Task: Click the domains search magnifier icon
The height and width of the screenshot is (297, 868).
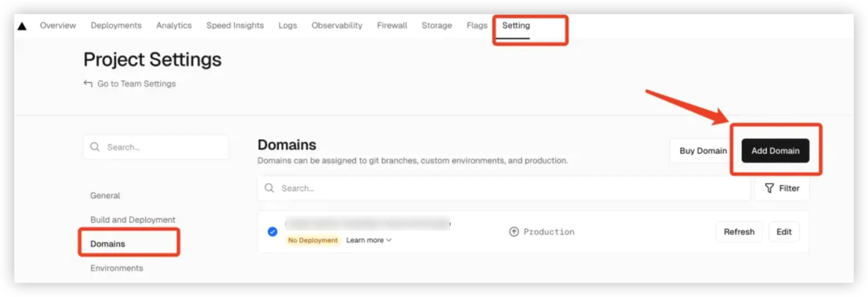Action: pos(269,188)
